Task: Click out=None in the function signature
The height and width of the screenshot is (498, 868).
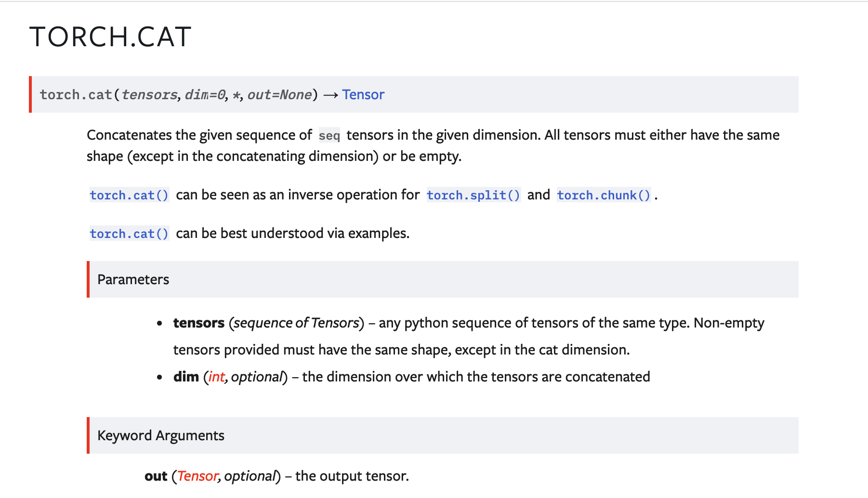Action: point(279,94)
